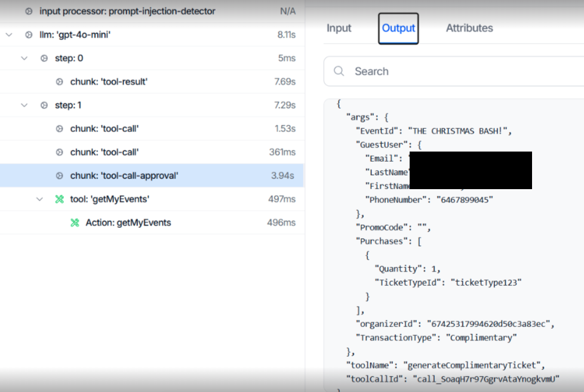Viewport: 584px width, 392px height.
Task: Click the gear icon beside 'tool-call-approval' chunk
Action: (59, 175)
